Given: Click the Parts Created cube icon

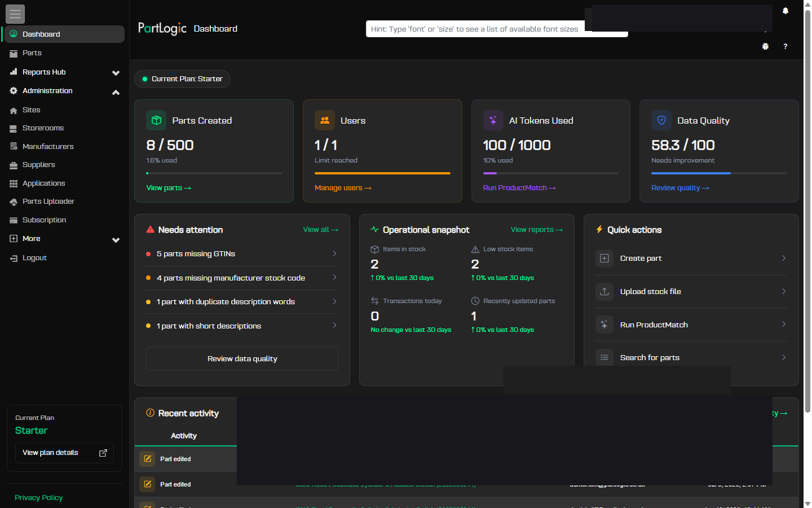Looking at the screenshot, I should point(156,120).
